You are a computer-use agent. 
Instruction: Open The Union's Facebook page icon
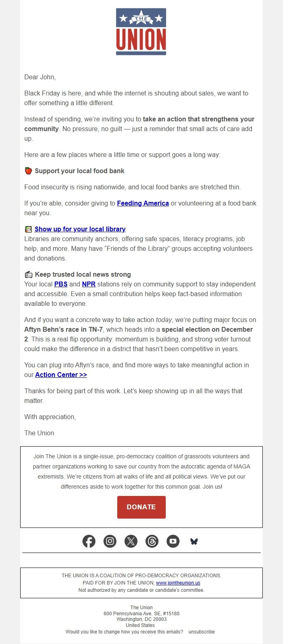89,541
